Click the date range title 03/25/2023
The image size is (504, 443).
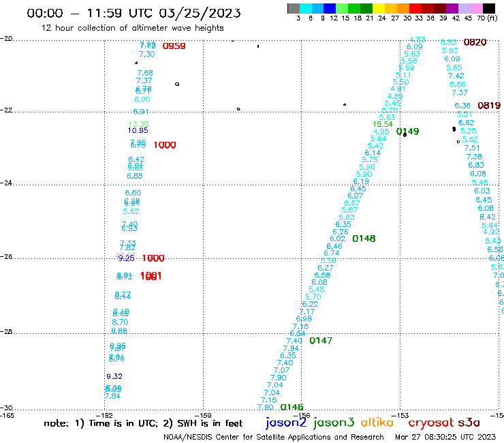pos(200,13)
